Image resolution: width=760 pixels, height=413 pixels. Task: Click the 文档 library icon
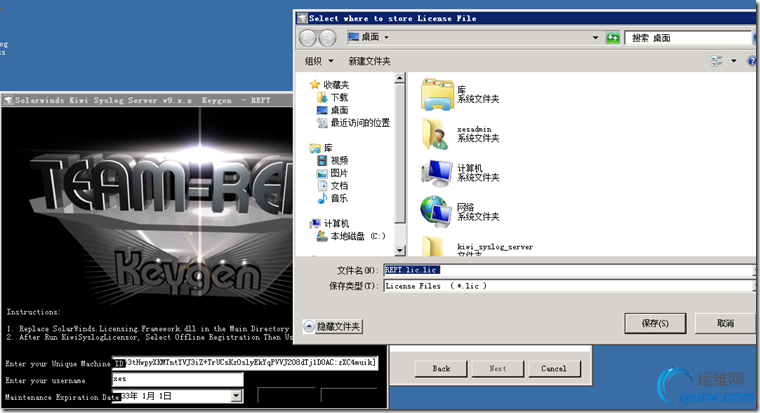point(322,186)
